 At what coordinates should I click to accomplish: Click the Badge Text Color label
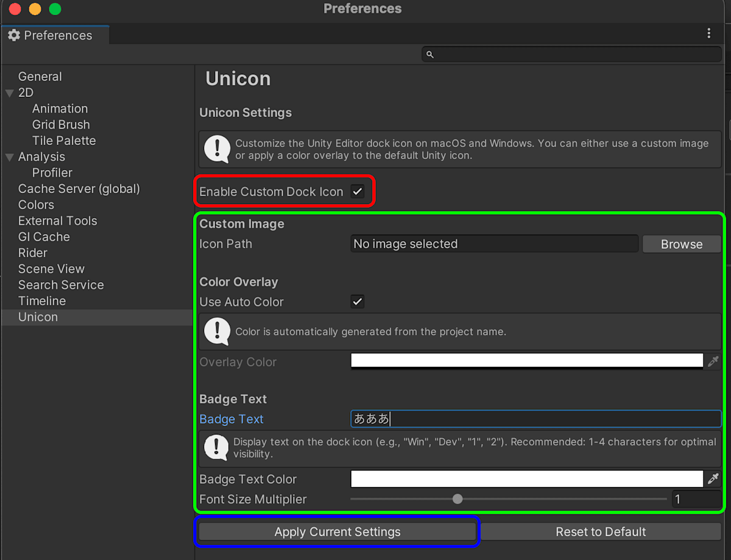pos(248,479)
